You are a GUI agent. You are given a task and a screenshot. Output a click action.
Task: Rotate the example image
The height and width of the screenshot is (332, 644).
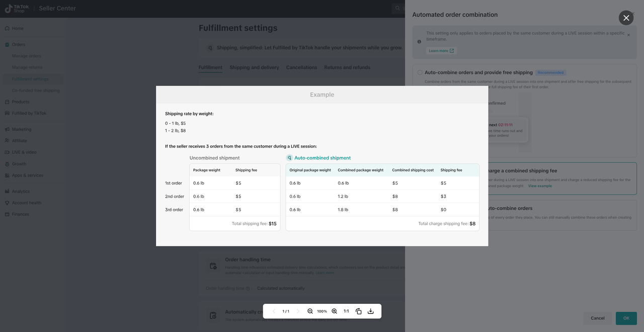tap(359, 311)
